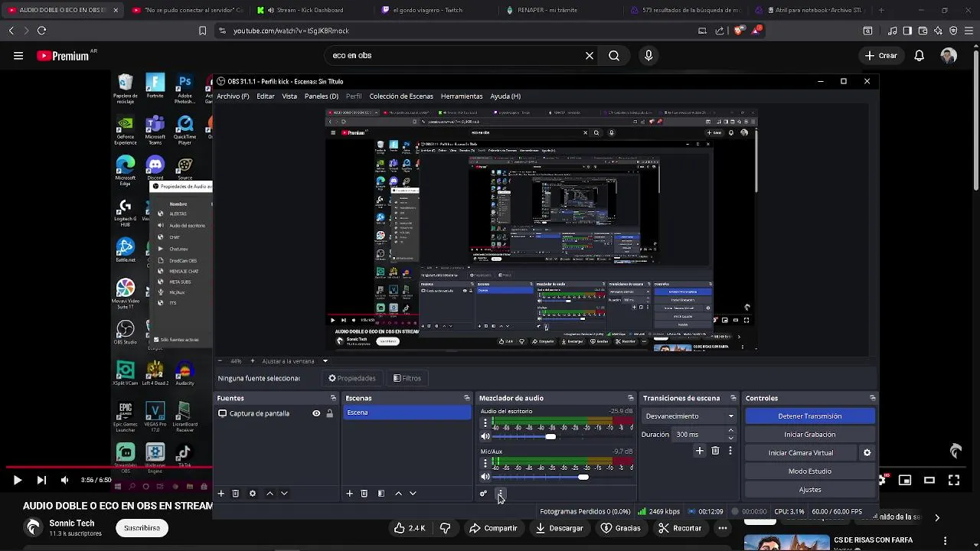Zoom out the OBS preview with minus
The image size is (980, 551).
(x=220, y=361)
